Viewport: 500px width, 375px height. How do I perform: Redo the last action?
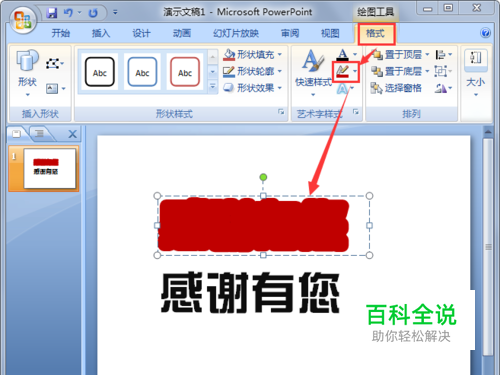[93, 13]
